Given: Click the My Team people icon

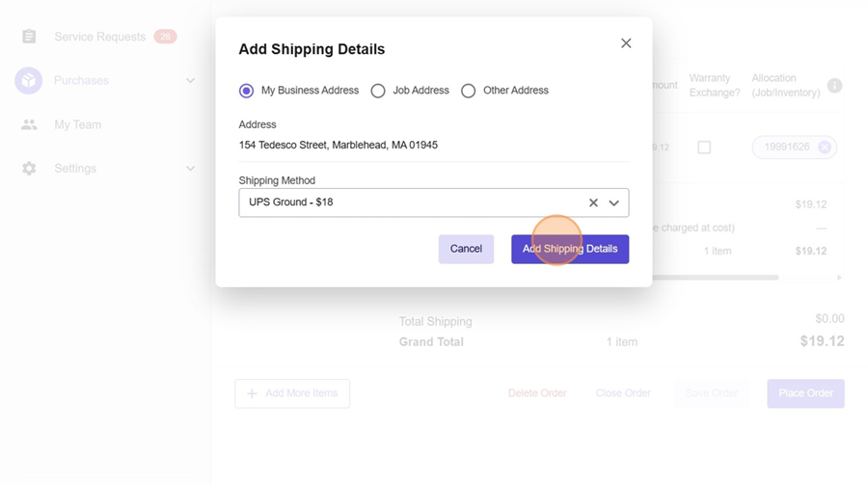Looking at the screenshot, I should [29, 124].
